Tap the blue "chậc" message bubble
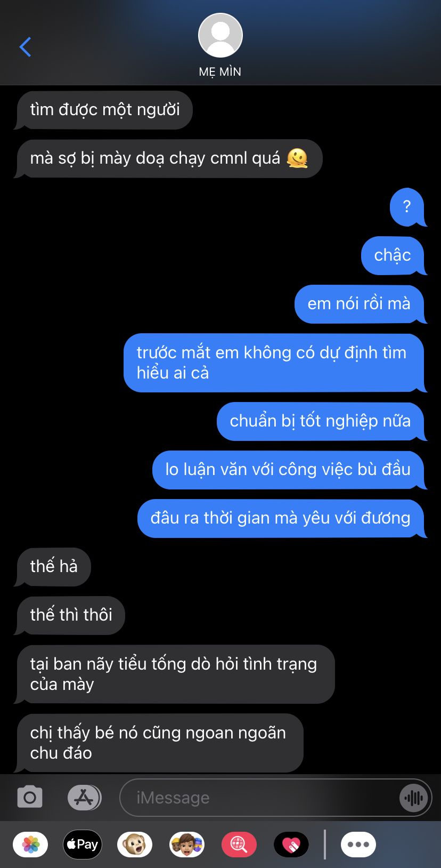This screenshot has height=868, width=441. (x=393, y=255)
